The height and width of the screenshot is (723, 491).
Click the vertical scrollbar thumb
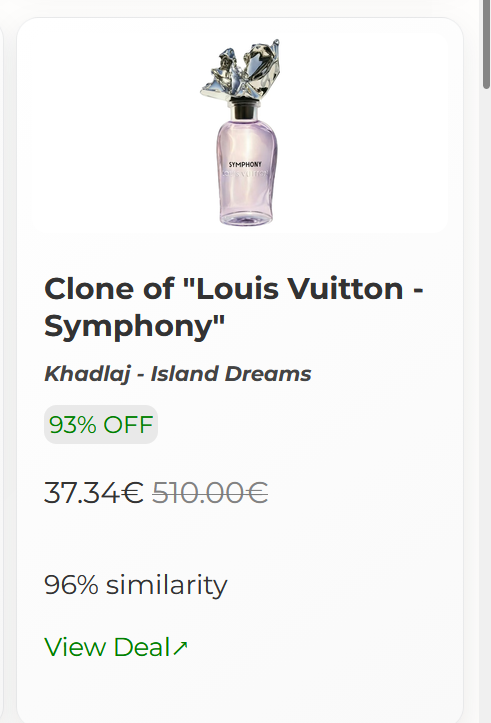tap(486, 44)
